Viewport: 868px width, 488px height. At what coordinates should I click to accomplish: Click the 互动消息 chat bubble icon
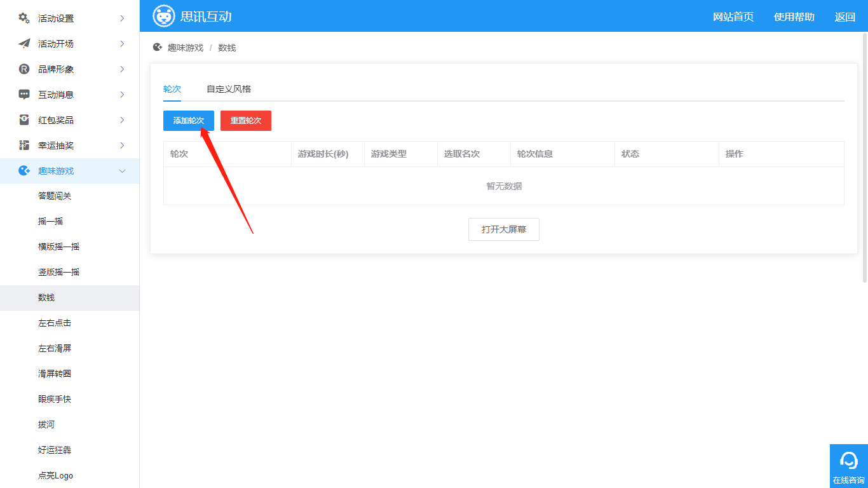(x=24, y=94)
